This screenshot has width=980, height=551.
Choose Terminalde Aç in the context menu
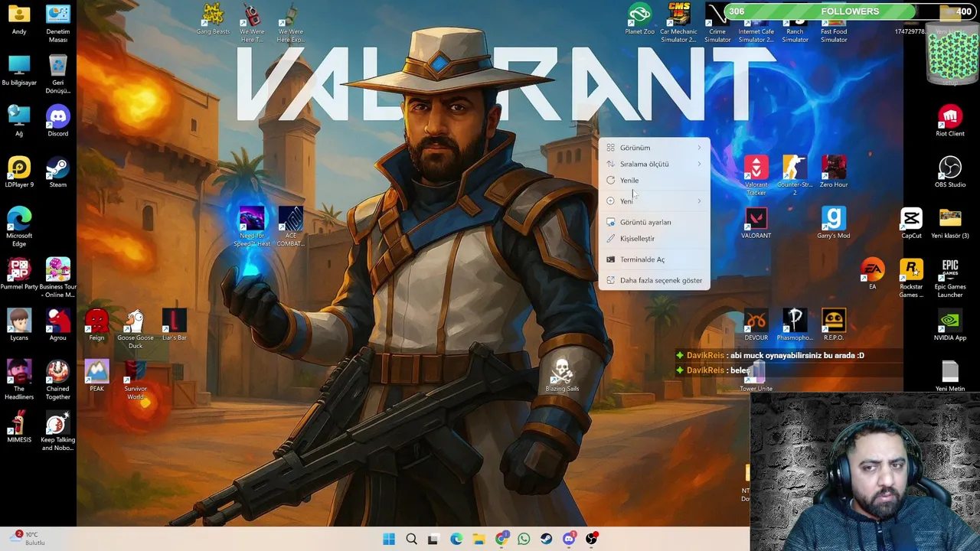[x=655, y=259]
